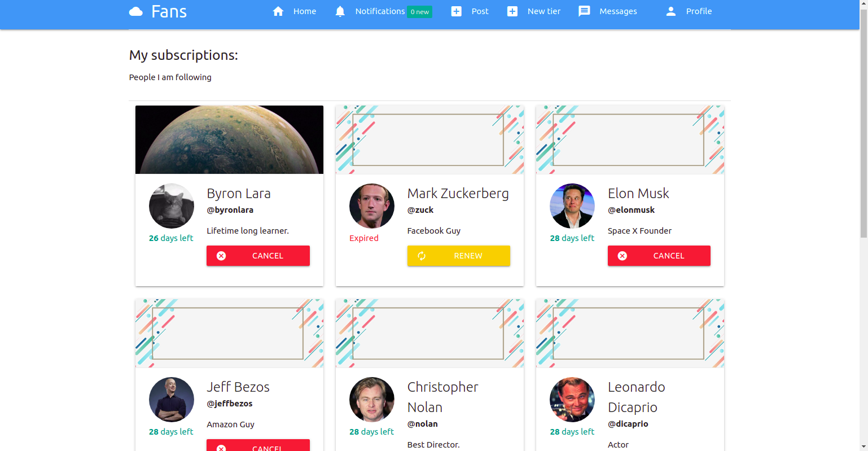The image size is (868, 451).
Task: Click the Notifications bell icon
Action: (x=340, y=11)
